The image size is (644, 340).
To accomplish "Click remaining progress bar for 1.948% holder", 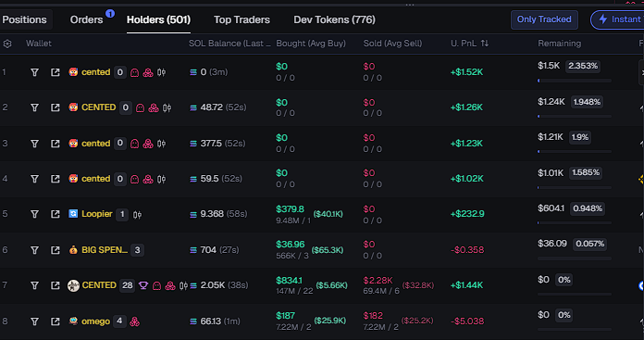I will coord(575,117).
